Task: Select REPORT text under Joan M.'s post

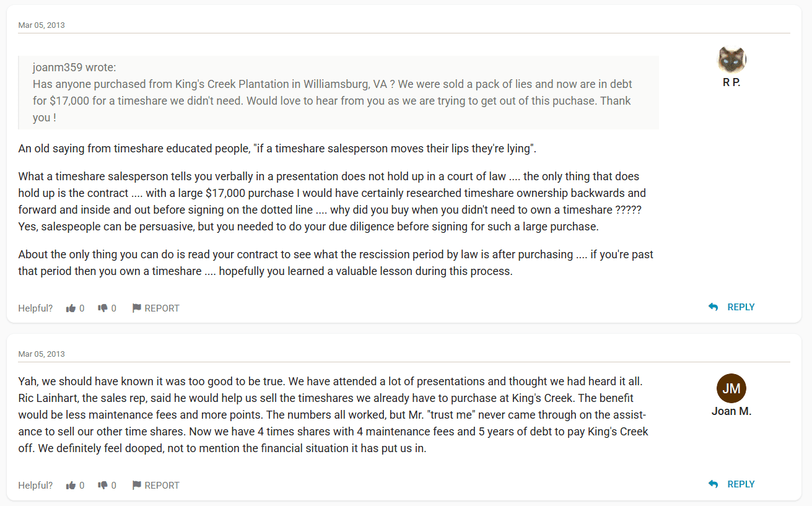Action: tap(162, 486)
